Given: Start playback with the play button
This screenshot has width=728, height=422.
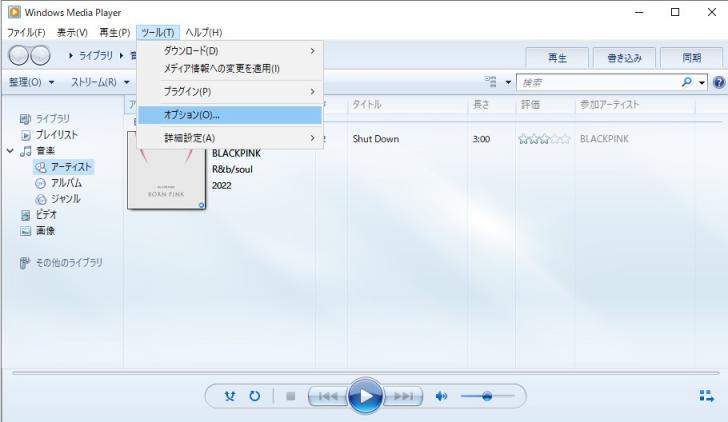Looking at the screenshot, I should [x=366, y=396].
